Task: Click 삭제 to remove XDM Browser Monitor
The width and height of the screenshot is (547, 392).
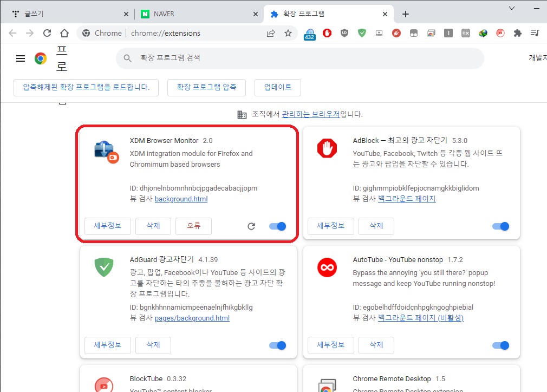Action: (x=153, y=226)
